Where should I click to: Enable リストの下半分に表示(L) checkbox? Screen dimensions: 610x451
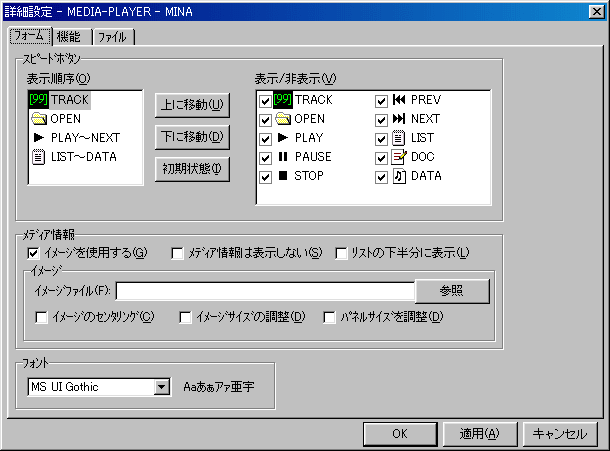pyautogui.click(x=341, y=254)
